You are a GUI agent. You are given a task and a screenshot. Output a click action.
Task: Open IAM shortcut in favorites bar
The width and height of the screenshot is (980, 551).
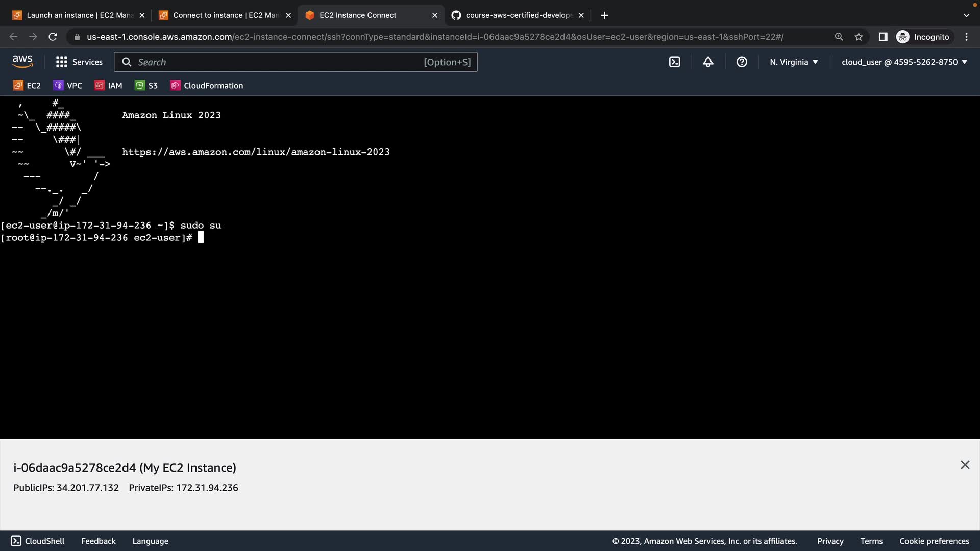point(108,86)
